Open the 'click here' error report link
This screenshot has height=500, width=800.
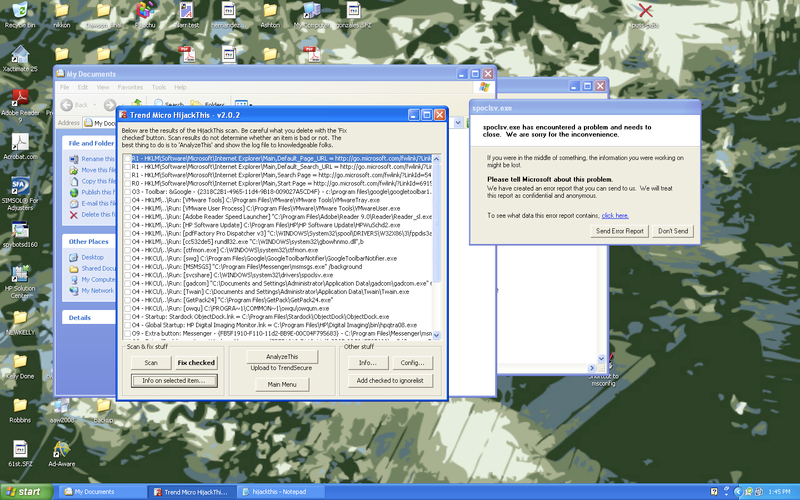pyautogui.click(x=615, y=216)
